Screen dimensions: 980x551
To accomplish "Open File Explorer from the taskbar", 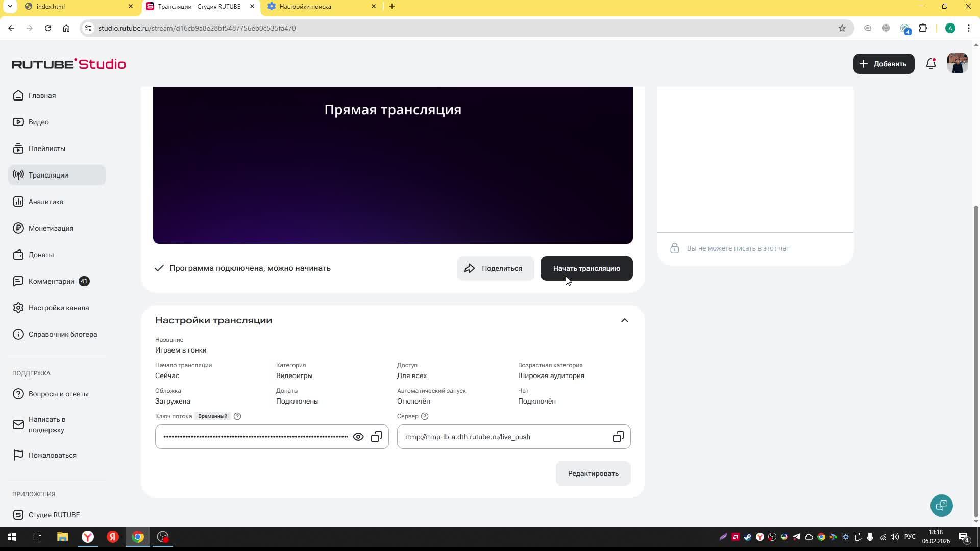I will click(62, 537).
